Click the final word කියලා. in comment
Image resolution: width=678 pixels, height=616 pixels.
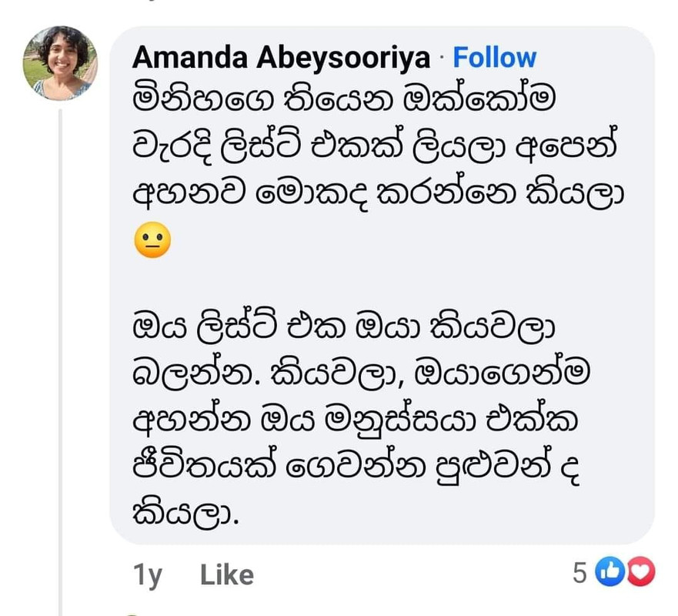coord(185,514)
